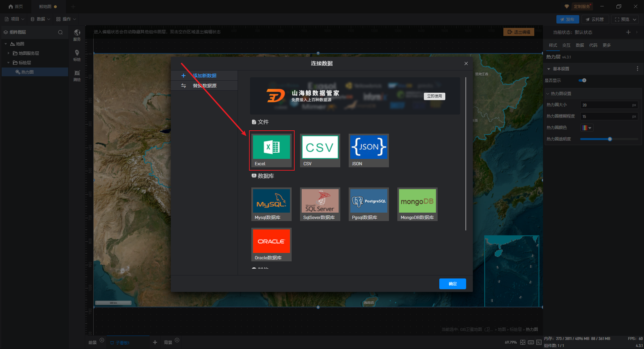Add a new tab with plus

pyautogui.click(x=73, y=6)
